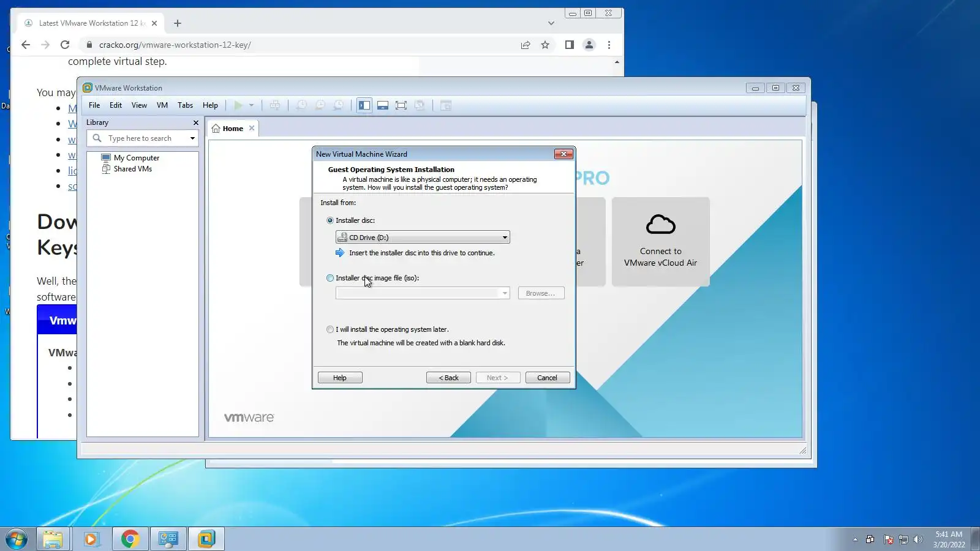Cancel the New Virtual Machine Wizard
The width and height of the screenshot is (980, 551).
click(548, 378)
